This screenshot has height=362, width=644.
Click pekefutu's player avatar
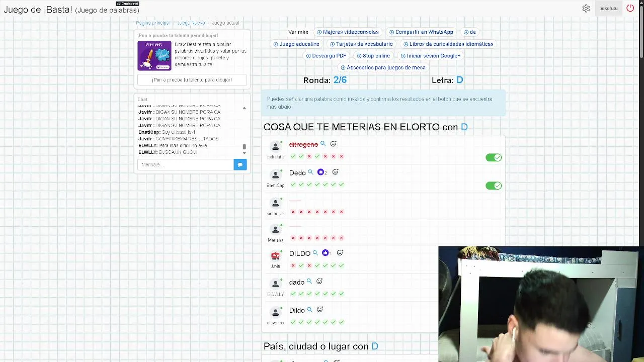point(275,147)
